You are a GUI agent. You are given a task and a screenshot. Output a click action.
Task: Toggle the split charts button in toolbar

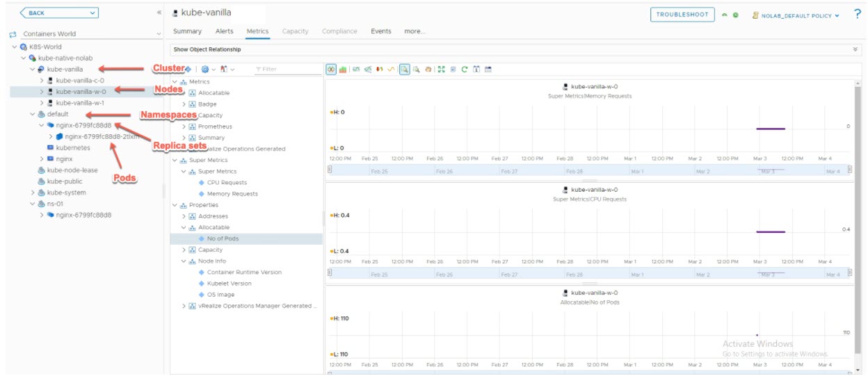[x=331, y=70]
